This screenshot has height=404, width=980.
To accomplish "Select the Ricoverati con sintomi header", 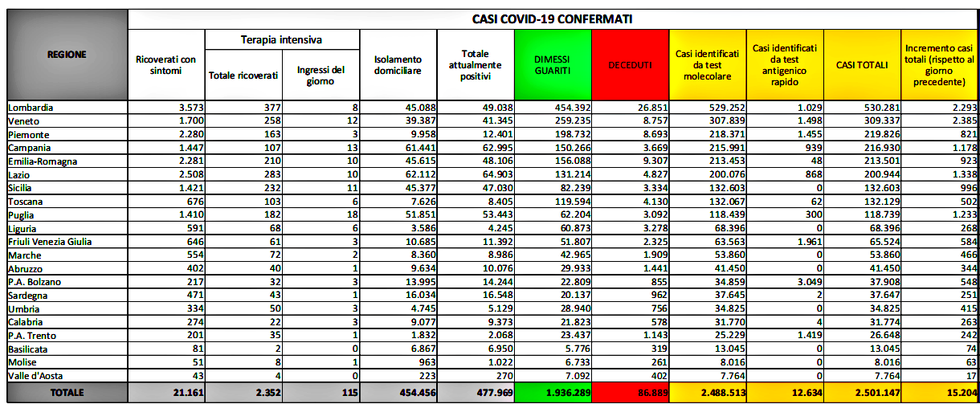I will tap(166, 65).
